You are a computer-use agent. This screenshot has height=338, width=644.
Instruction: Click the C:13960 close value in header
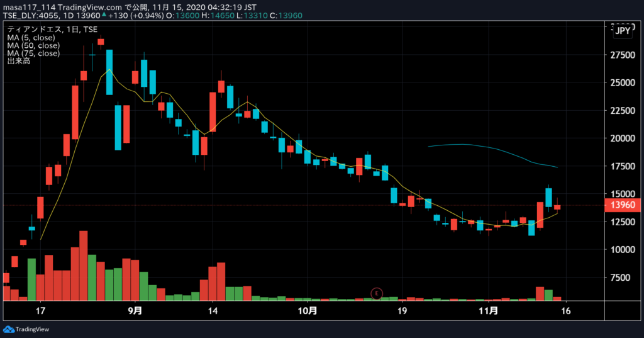coord(286,16)
